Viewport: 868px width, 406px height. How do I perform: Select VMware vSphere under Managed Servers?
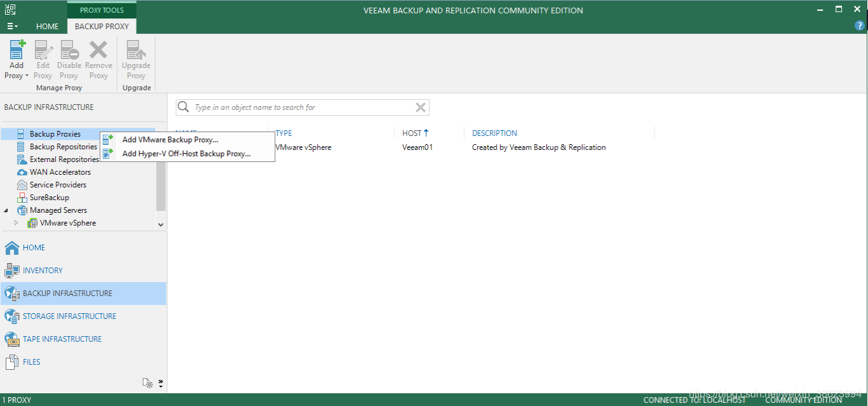point(68,223)
